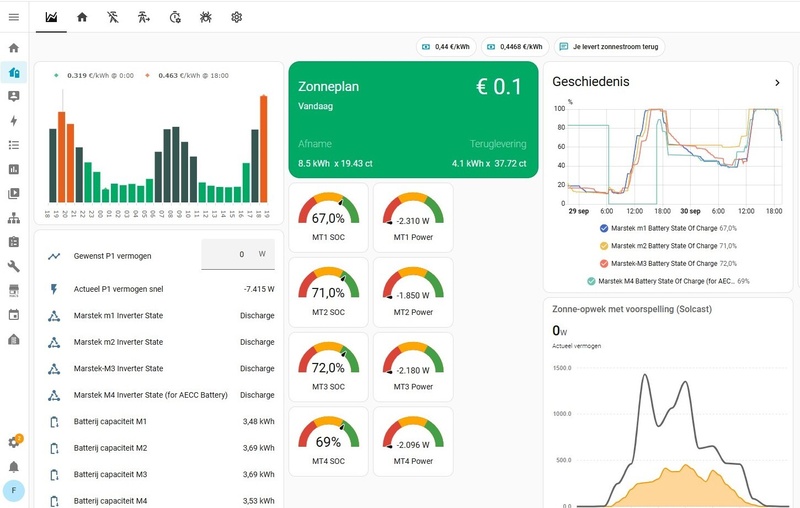Open the bar chart history sidebar icon
Image resolution: width=800 pixels, height=508 pixels.
tap(14, 169)
